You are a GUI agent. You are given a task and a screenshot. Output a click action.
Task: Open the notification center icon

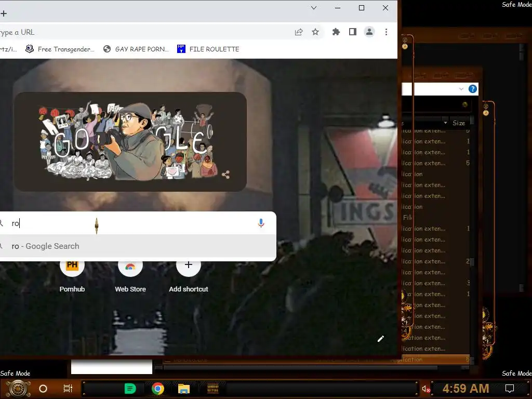(510, 389)
